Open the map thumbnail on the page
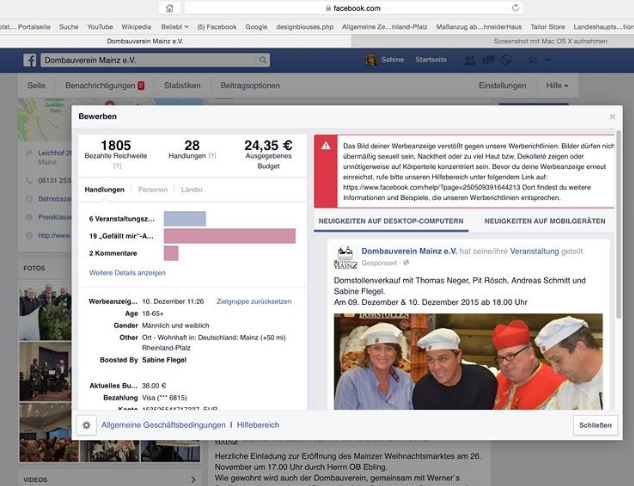The height and width of the screenshot is (486, 634). click(44, 120)
